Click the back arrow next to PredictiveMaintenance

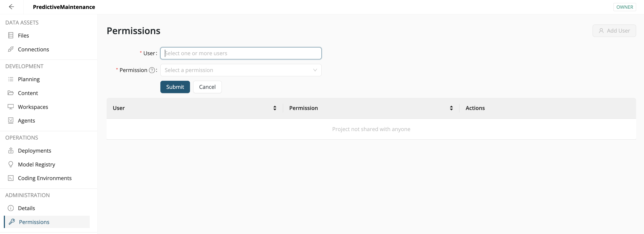tap(12, 7)
